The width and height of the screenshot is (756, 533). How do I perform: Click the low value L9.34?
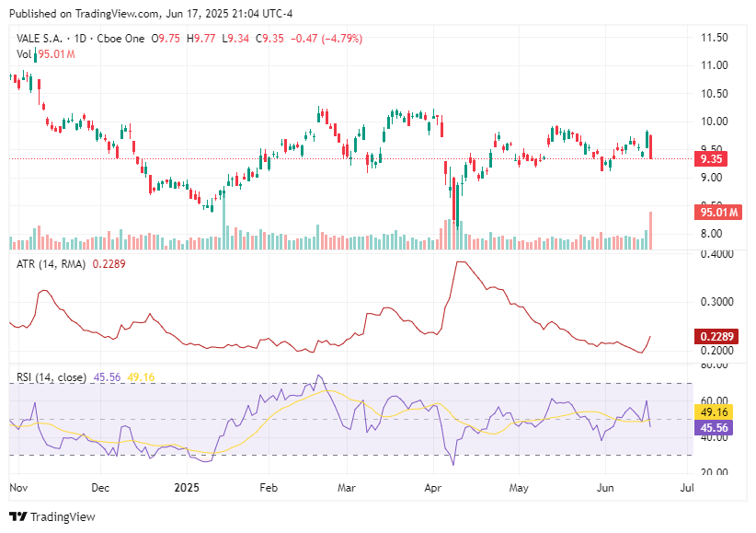tap(235, 39)
